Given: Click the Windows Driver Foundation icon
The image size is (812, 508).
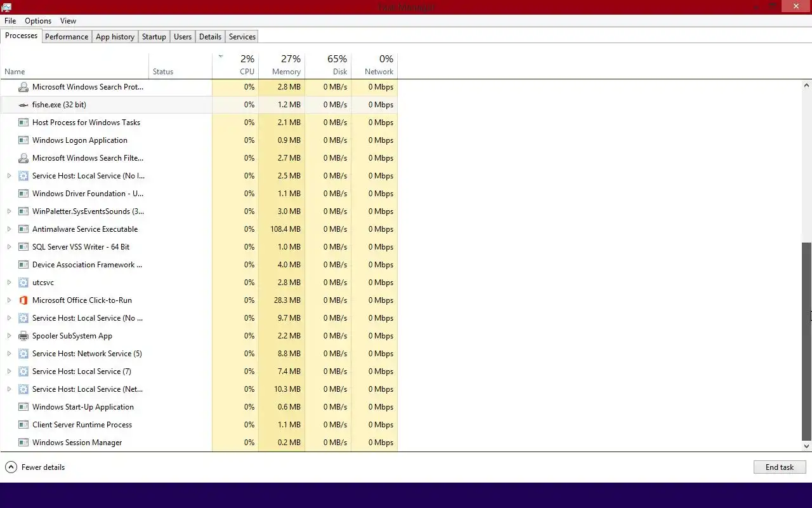Looking at the screenshot, I should point(23,194).
